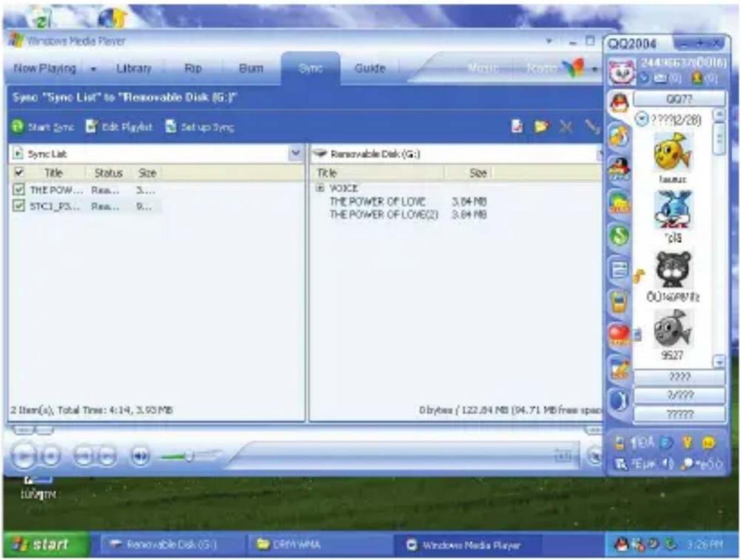Click the red heart icon in QQ sidebar

[x=620, y=335]
